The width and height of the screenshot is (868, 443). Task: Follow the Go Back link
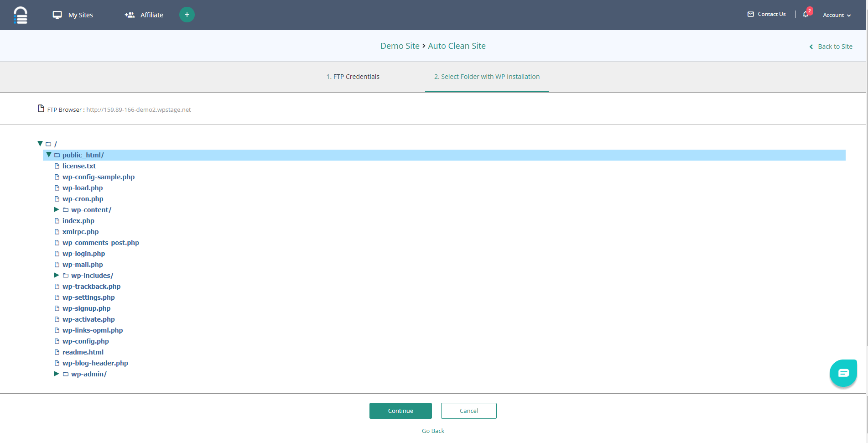[433, 431]
